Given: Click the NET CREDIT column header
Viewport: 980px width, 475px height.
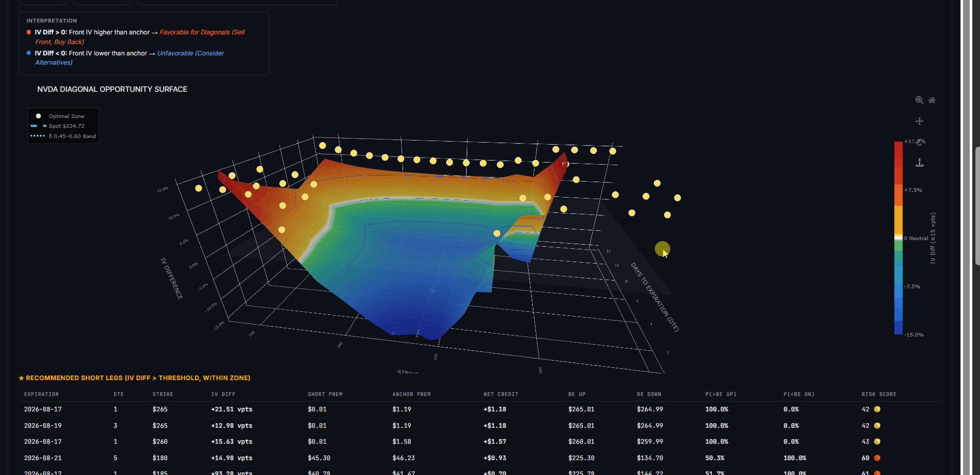Looking at the screenshot, I should [x=501, y=394].
